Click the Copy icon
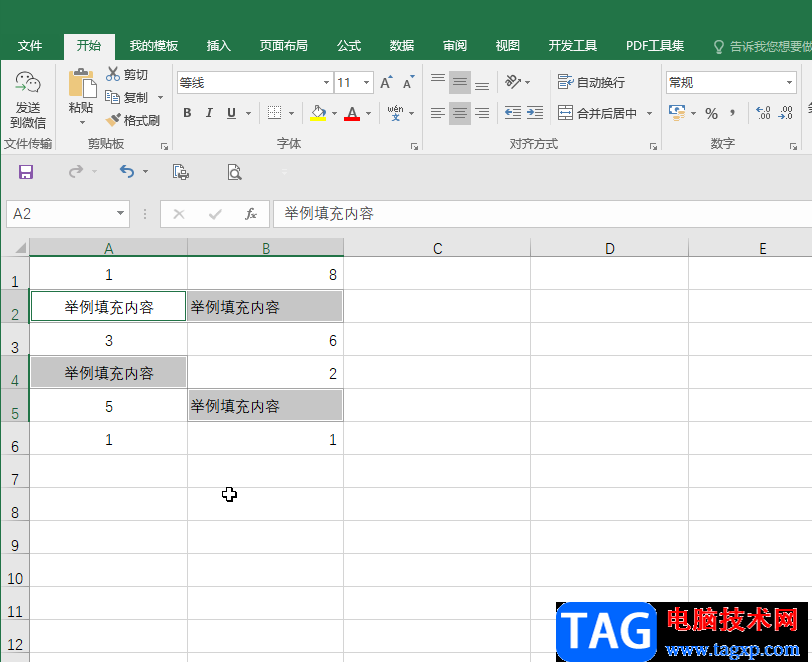Screen dimensions: 812x662 pos(112,97)
